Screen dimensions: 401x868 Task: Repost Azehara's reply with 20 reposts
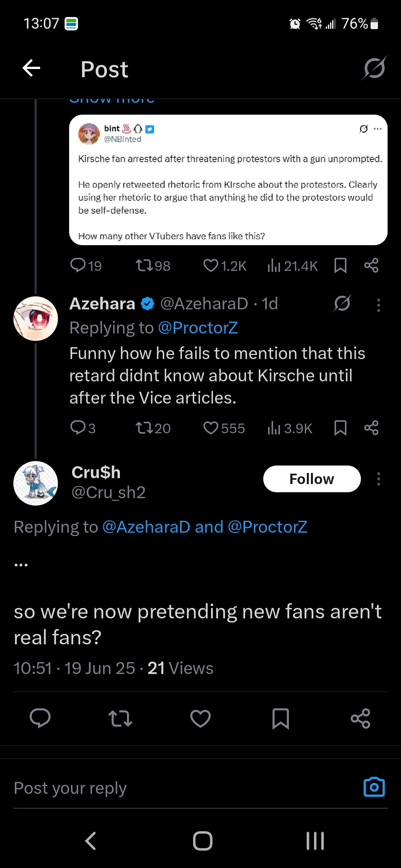pyautogui.click(x=153, y=428)
